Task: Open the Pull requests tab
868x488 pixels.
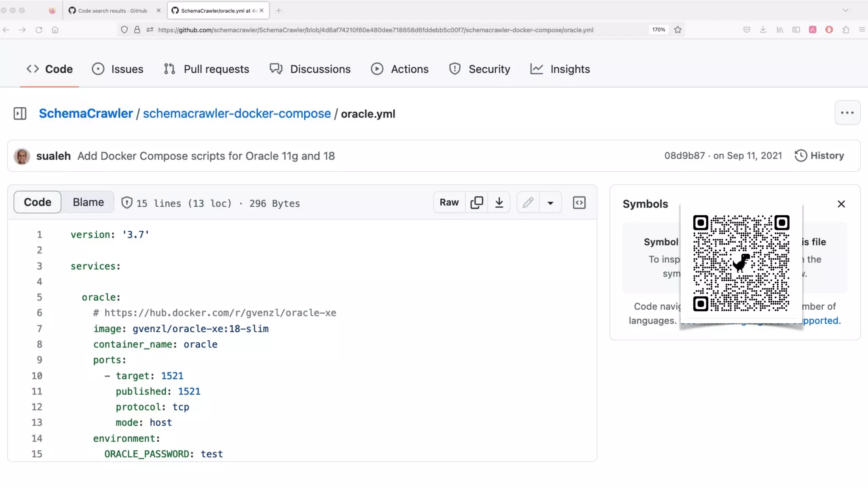Action: click(207, 69)
